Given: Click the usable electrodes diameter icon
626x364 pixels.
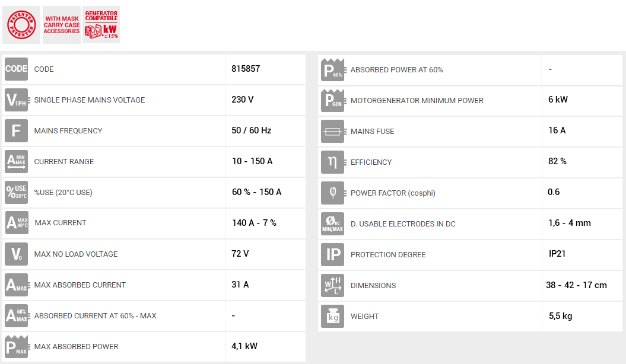Looking at the screenshot, I should (x=332, y=223).
